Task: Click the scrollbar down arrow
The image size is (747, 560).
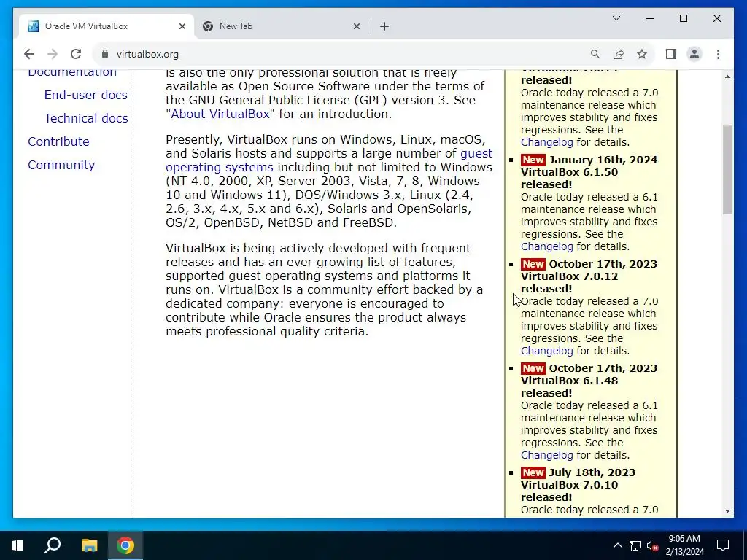Action: [x=727, y=511]
